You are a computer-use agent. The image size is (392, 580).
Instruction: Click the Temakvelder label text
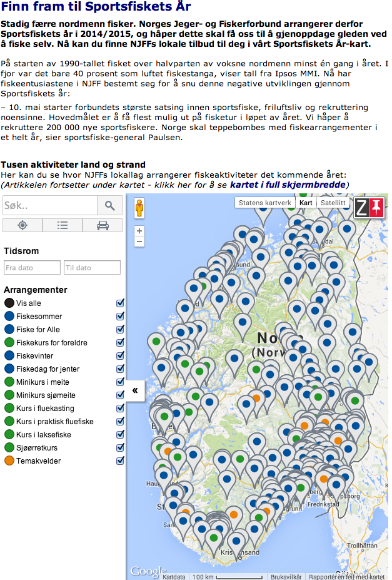pos(38,461)
